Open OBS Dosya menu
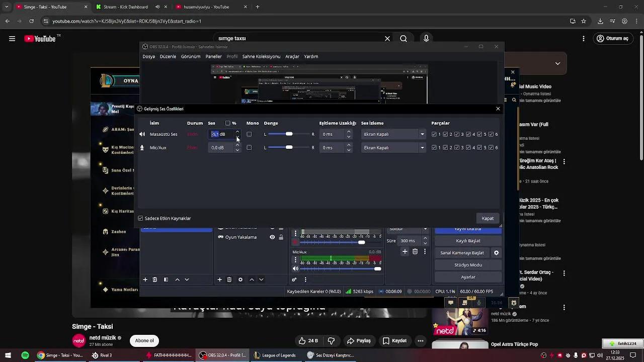The height and width of the screenshot is (362, 644). tap(149, 57)
